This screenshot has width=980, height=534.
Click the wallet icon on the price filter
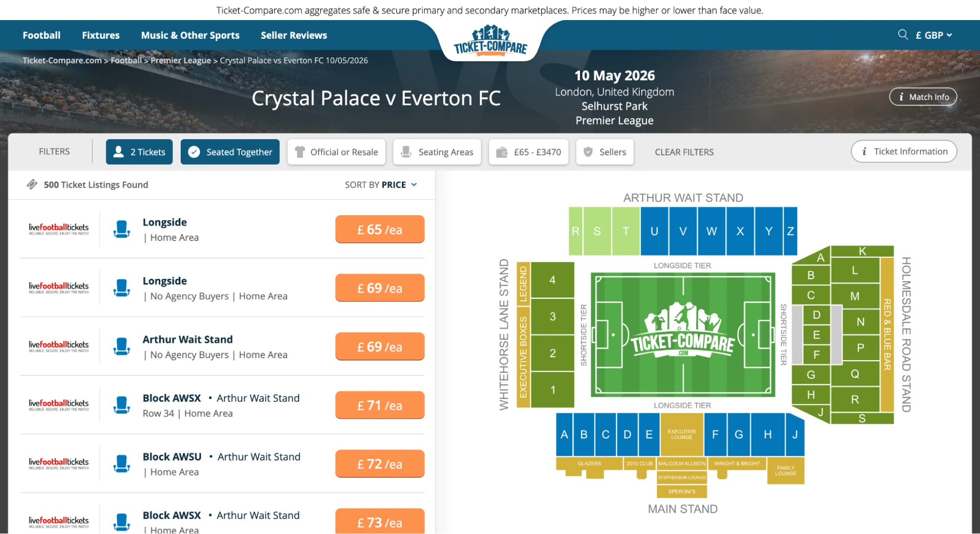pos(501,152)
